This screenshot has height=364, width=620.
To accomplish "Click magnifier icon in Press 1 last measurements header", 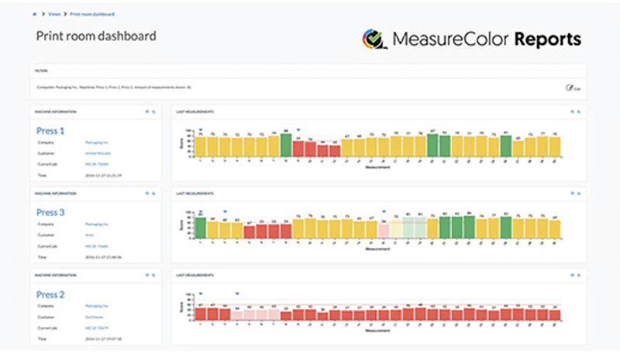I will pyautogui.click(x=579, y=112).
